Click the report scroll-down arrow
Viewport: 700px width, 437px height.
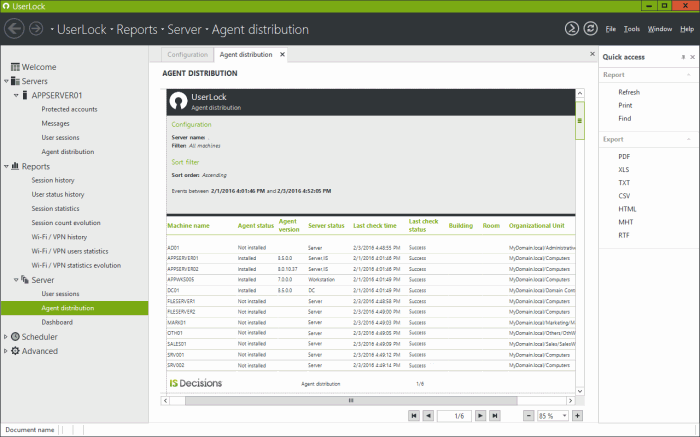[579, 391]
